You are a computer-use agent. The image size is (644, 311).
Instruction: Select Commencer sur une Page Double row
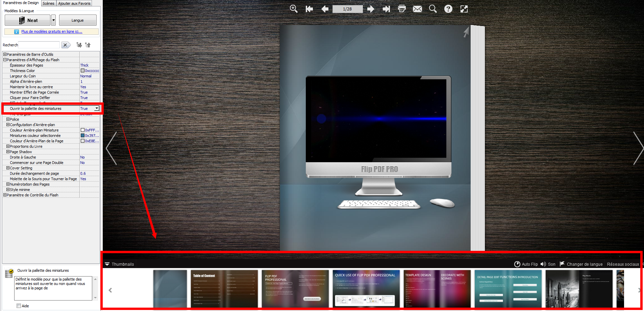point(51,163)
